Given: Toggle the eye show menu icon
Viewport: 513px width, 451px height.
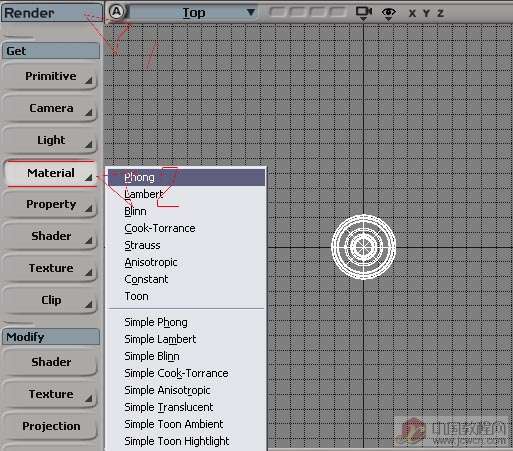Looking at the screenshot, I should click(389, 13).
